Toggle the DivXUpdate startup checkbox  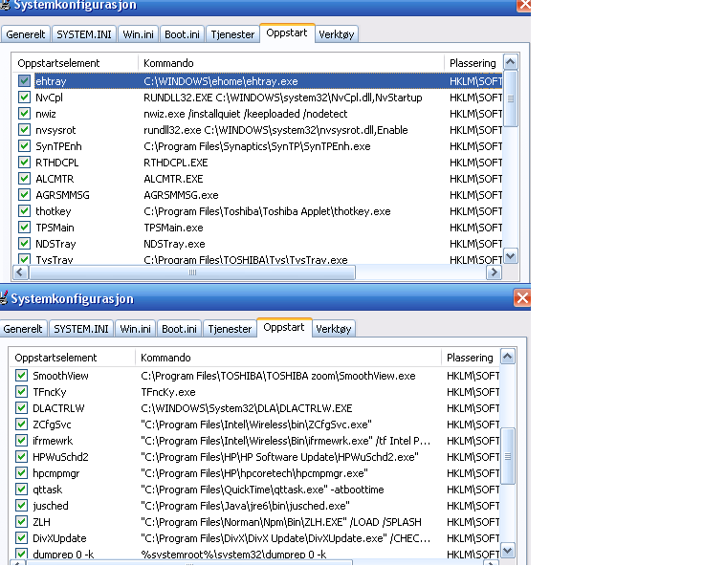pyautogui.click(x=21, y=538)
